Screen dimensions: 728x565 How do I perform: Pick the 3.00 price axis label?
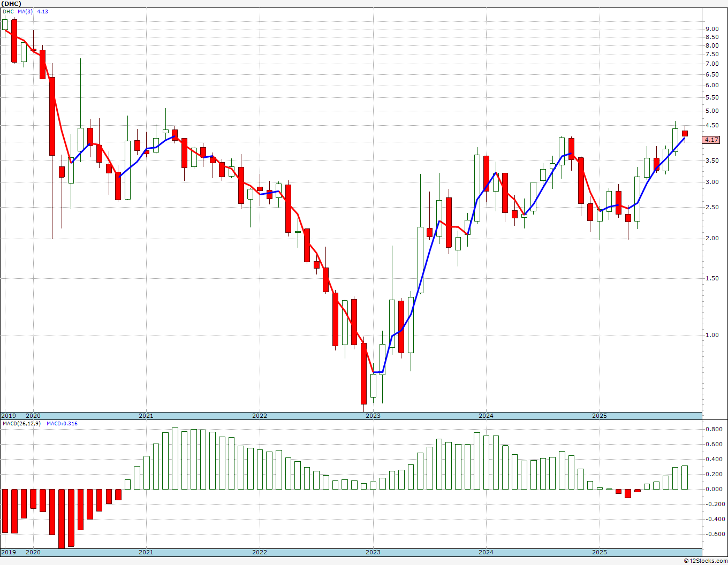click(712, 182)
